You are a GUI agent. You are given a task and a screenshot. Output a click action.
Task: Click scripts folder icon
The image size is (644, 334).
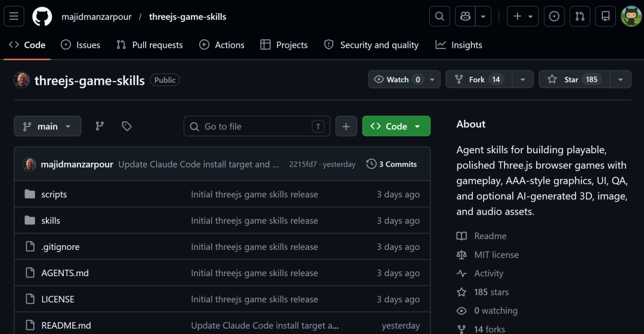click(30, 194)
